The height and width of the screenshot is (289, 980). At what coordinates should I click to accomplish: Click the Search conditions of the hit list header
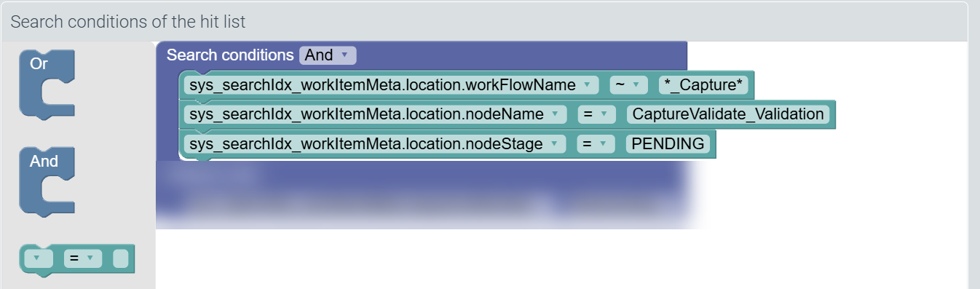pos(128,22)
